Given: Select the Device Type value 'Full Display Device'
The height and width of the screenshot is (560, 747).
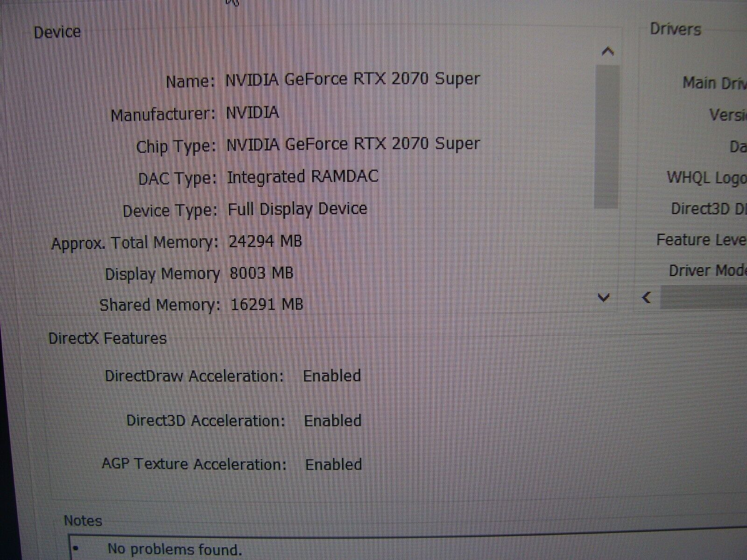Looking at the screenshot, I should pos(297,209).
